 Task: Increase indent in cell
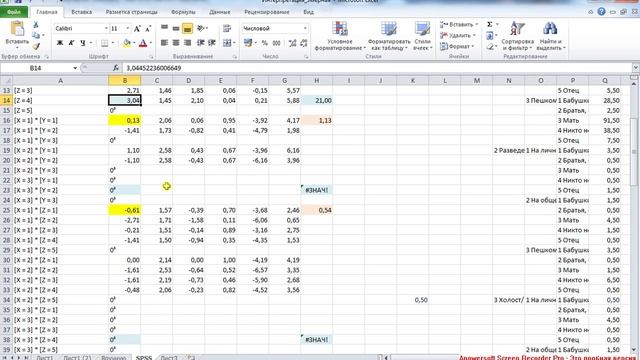click(x=212, y=42)
